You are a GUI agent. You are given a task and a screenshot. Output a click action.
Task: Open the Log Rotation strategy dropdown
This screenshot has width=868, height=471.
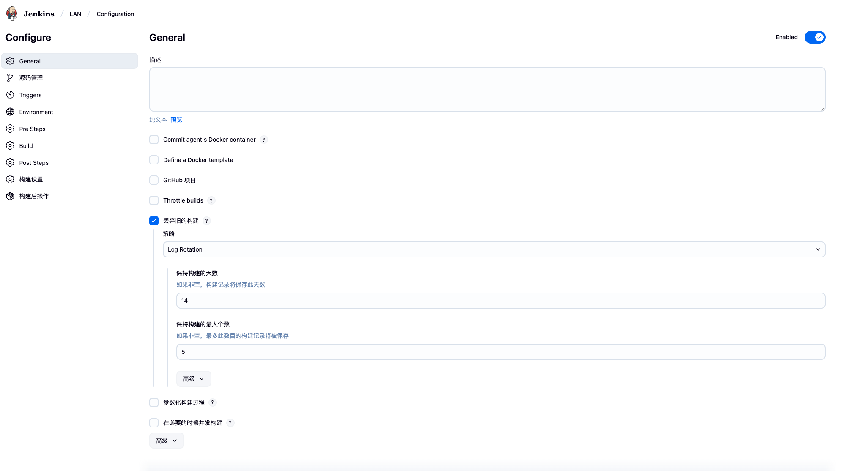tap(494, 249)
